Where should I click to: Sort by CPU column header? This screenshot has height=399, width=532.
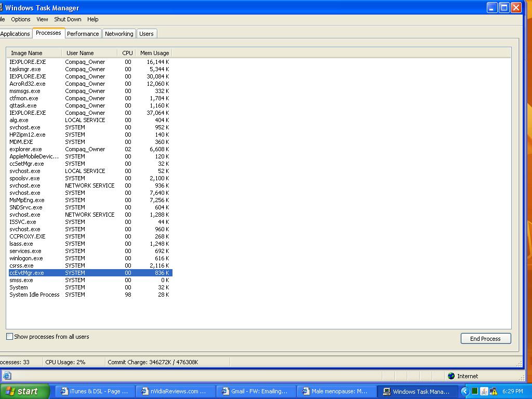click(127, 53)
